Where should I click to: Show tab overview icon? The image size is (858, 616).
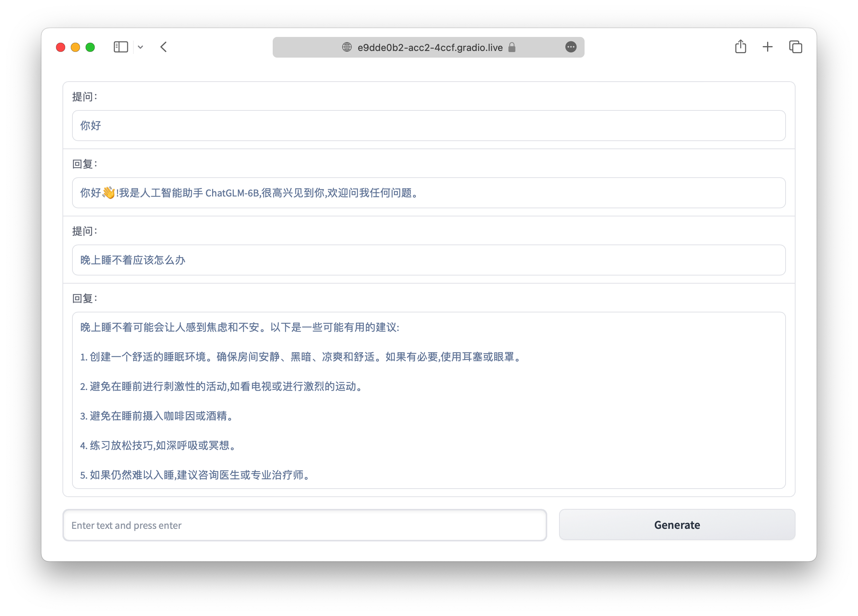pyautogui.click(x=795, y=47)
